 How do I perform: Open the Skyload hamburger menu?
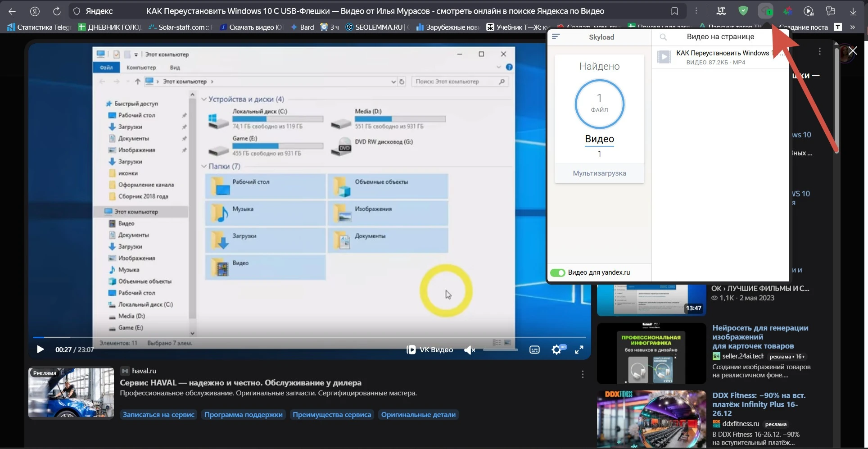[556, 36]
